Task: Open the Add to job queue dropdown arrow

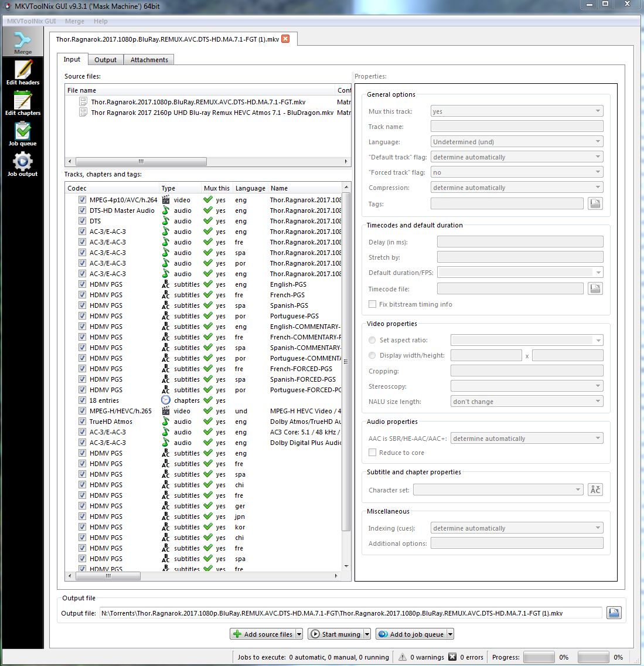Action: point(451,634)
